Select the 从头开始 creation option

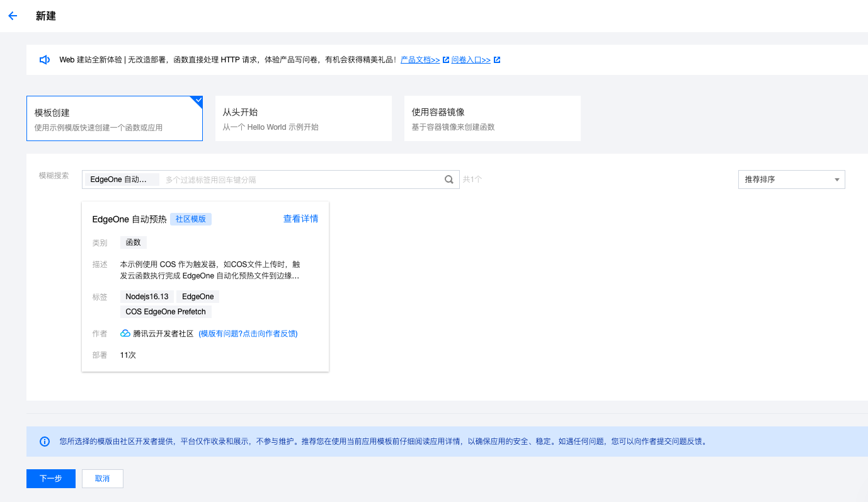coord(304,118)
